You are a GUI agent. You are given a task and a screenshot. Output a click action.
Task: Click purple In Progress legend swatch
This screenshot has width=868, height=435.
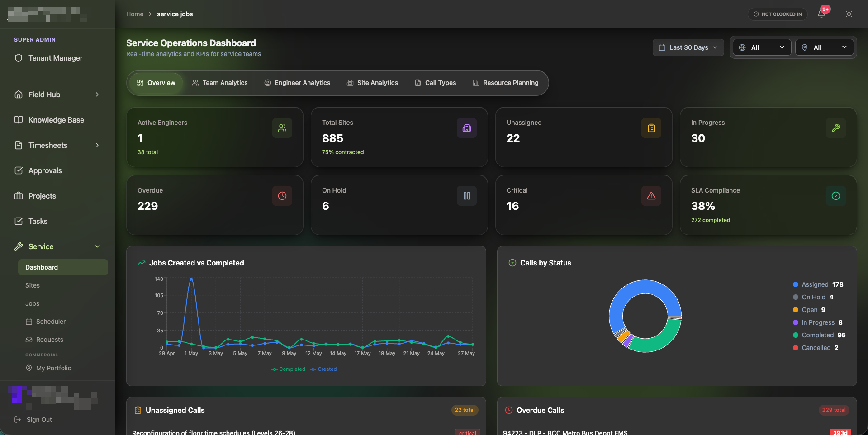pos(796,322)
